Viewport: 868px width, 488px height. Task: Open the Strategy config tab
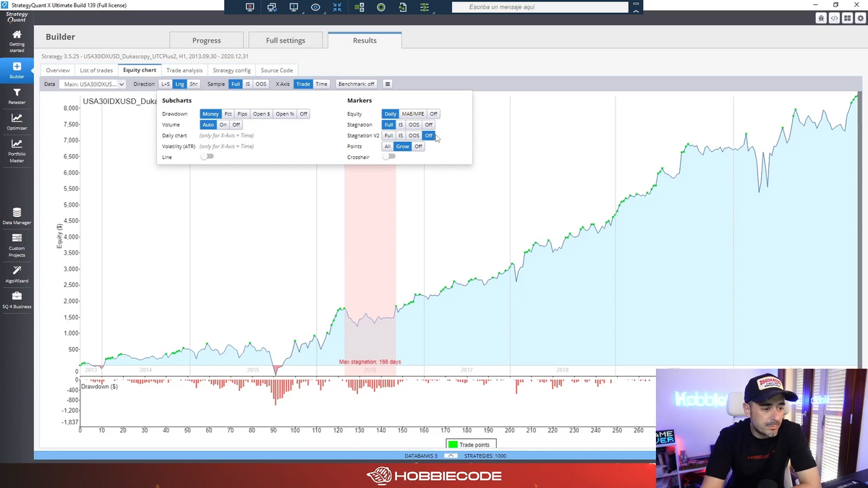coord(231,70)
